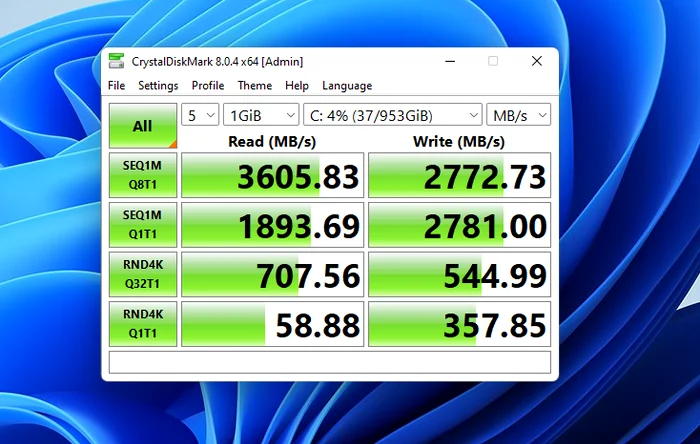Open the Settings menu
This screenshot has height=444, width=700.
coord(158,85)
